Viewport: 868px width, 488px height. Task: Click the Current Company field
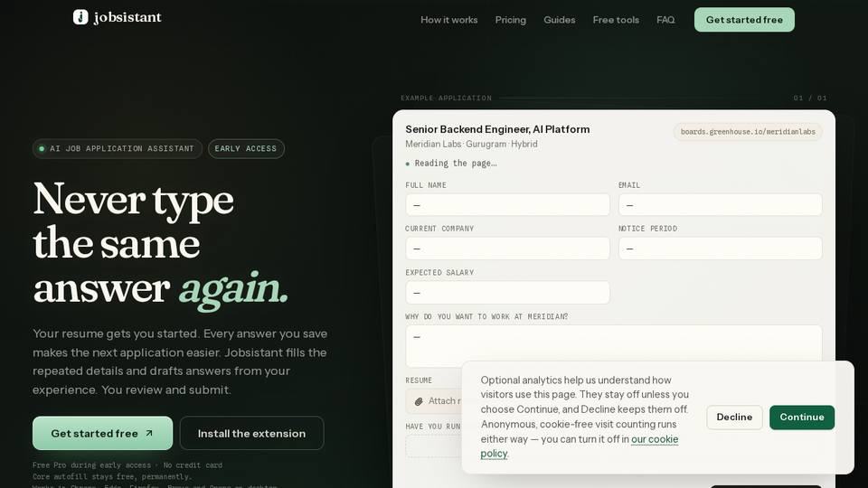507,249
